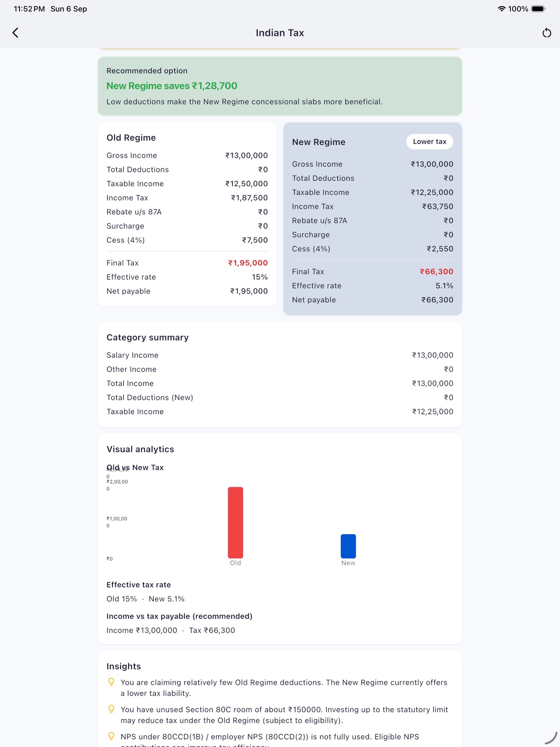This screenshot has width=560, height=747.
Task: Tap lightbulb beside the NPS under 80CCD(1B) insight
Action: tap(111, 736)
